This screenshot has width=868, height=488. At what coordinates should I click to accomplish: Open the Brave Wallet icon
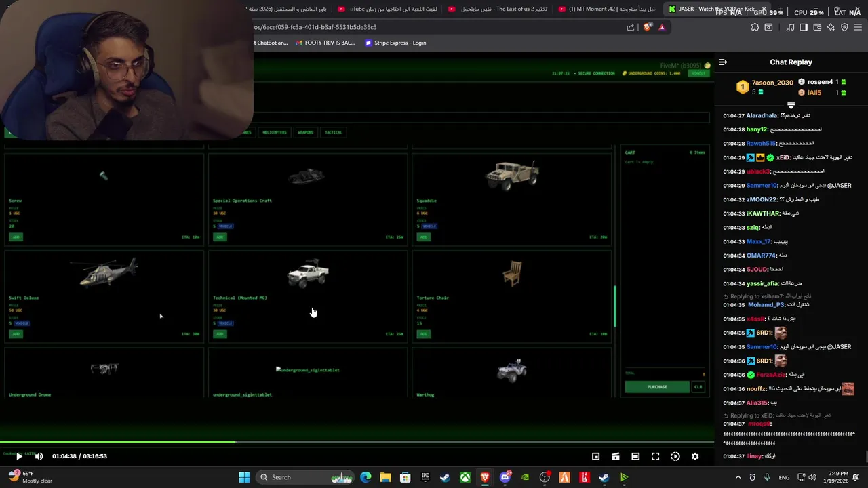pos(817,27)
